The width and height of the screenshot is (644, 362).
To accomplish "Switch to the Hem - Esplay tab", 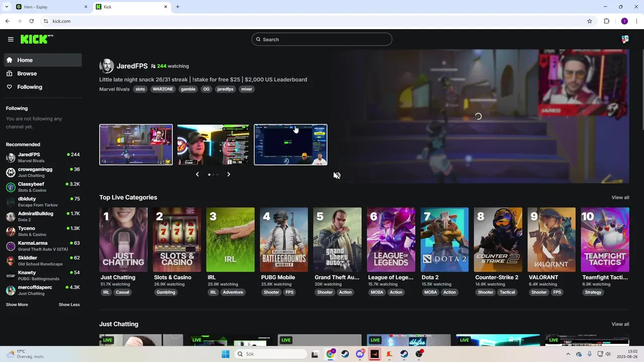I will point(50,7).
